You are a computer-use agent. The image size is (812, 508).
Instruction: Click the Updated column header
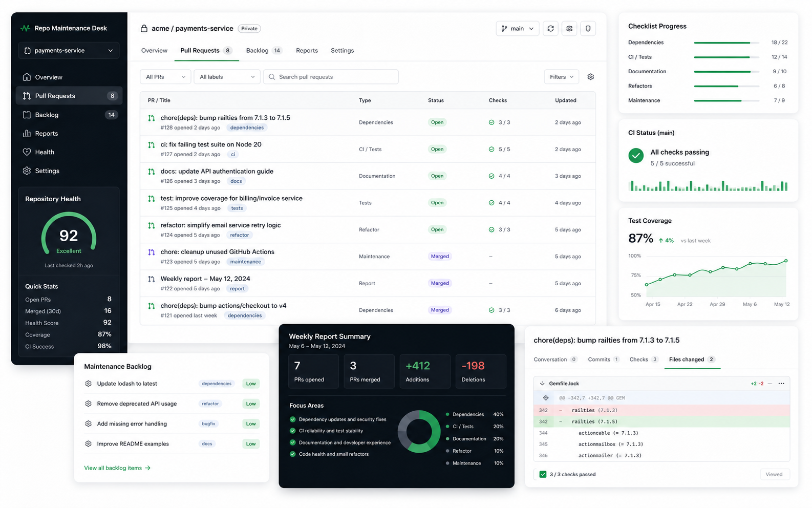(x=566, y=100)
